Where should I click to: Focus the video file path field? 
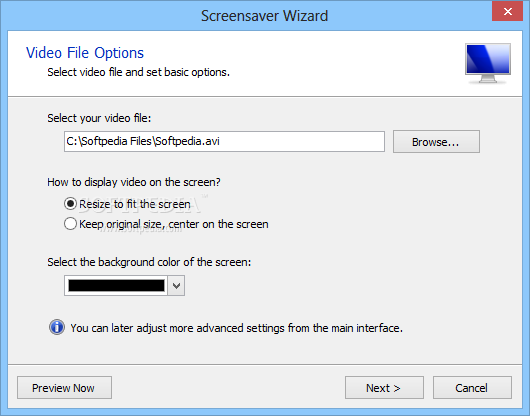[224, 142]
